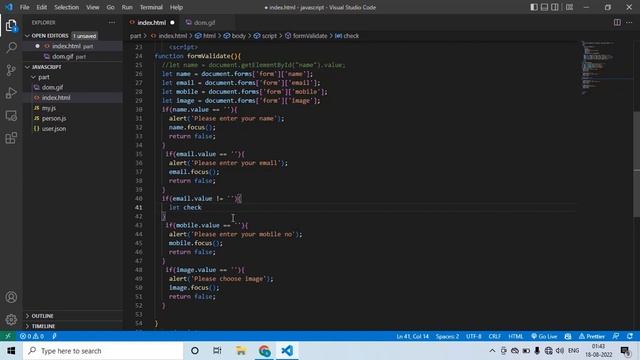Image resolution: width=640 pixels, height=360 pixels.
Task: Select index.html in Open Editors list
Action: point(73,46)
